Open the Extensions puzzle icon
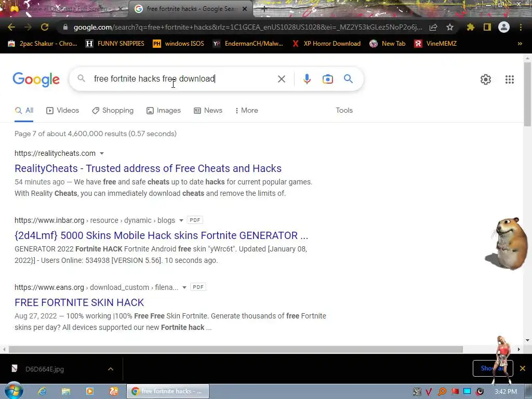 (471, 27)
